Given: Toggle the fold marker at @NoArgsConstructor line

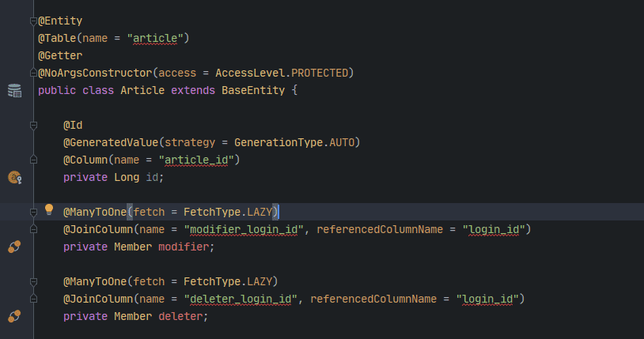Looking at the screenshot, I should [x=34, y=73].
